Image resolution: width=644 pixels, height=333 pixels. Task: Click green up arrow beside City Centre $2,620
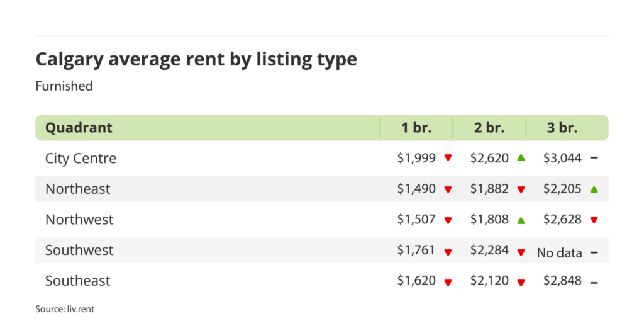pos(521,158)
